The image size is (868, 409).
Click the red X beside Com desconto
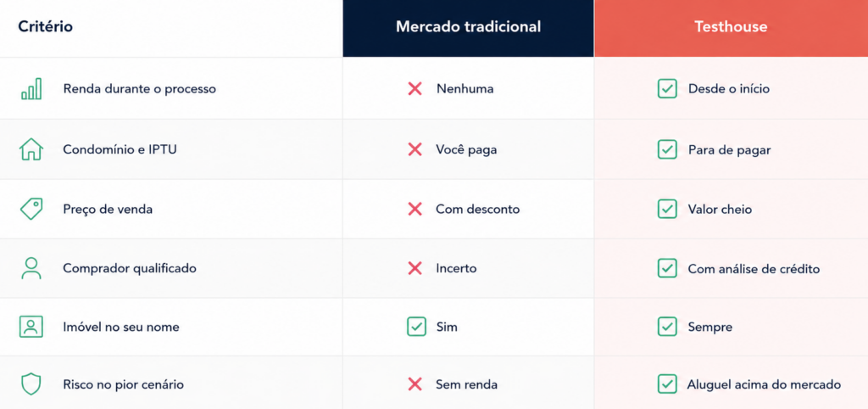pyautogui.click(x=415, y=209)
